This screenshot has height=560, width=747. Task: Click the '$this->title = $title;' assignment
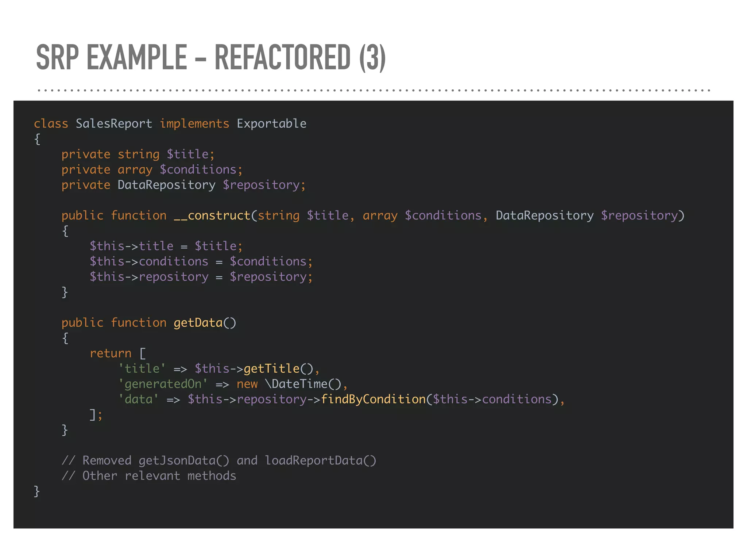(x=166, y=246)
